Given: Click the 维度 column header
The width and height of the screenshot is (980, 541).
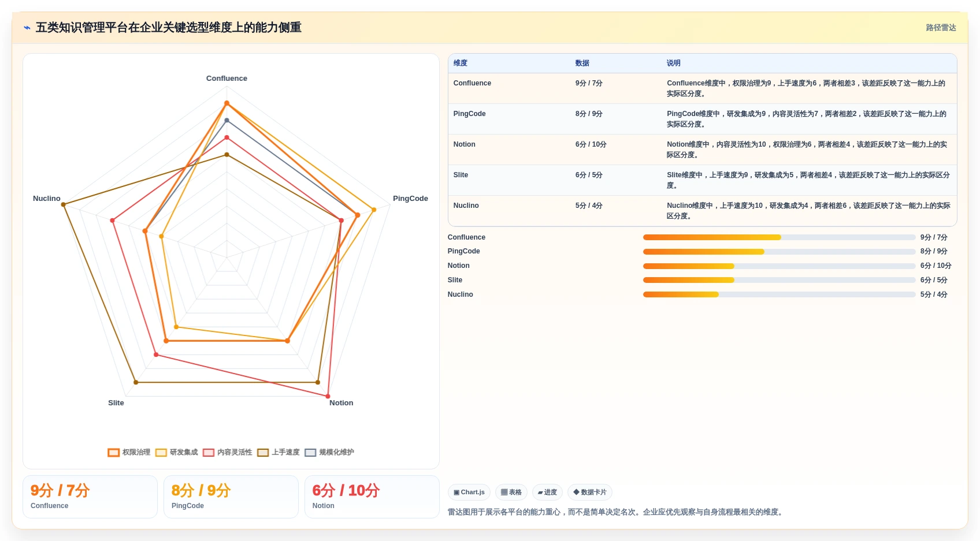Looking at the screenshot, I should pos(461,63).
